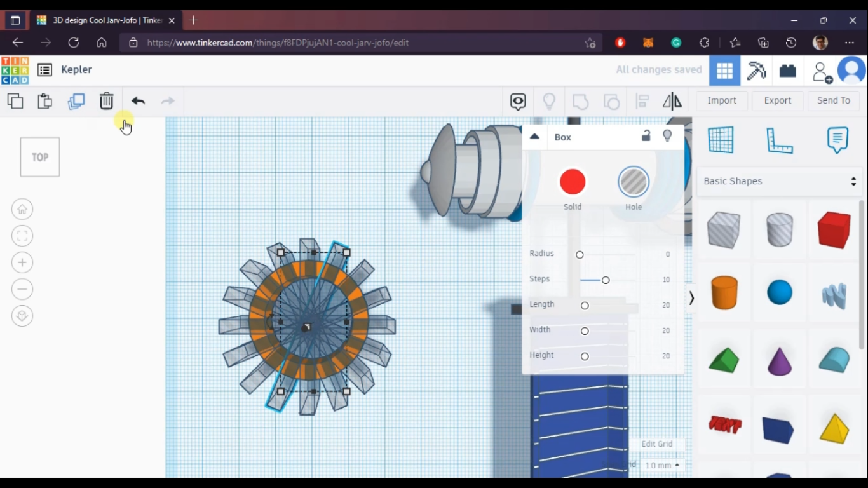Image resolution: width=868 pixels, height=488 pixels.
Task: Click the design name Kepler
Action: click(x=76, y=70)
